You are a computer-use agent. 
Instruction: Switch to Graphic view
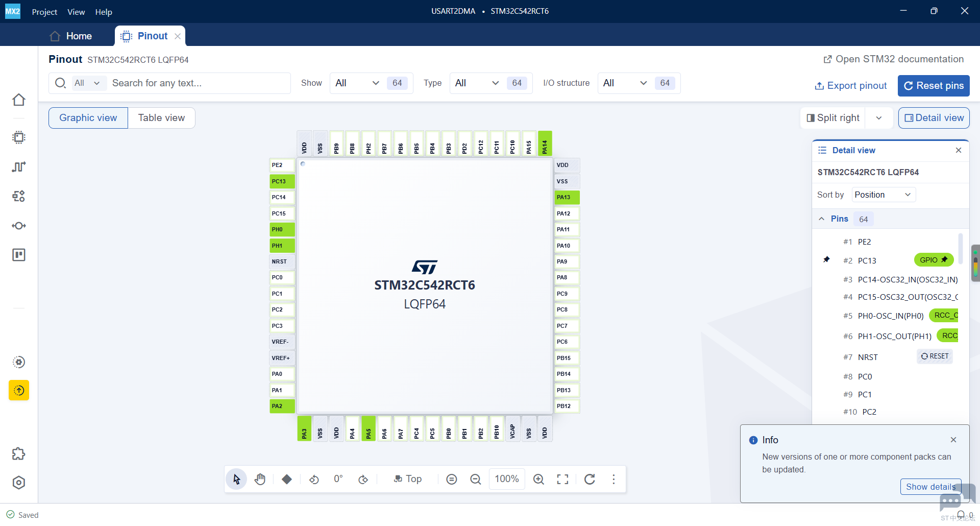point(88,118)
